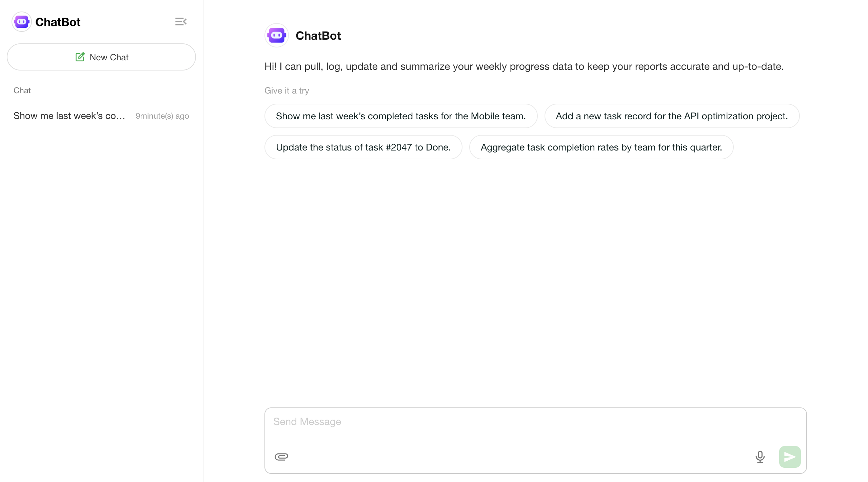Click the ChatBot heading in main panel

point(318,36)
